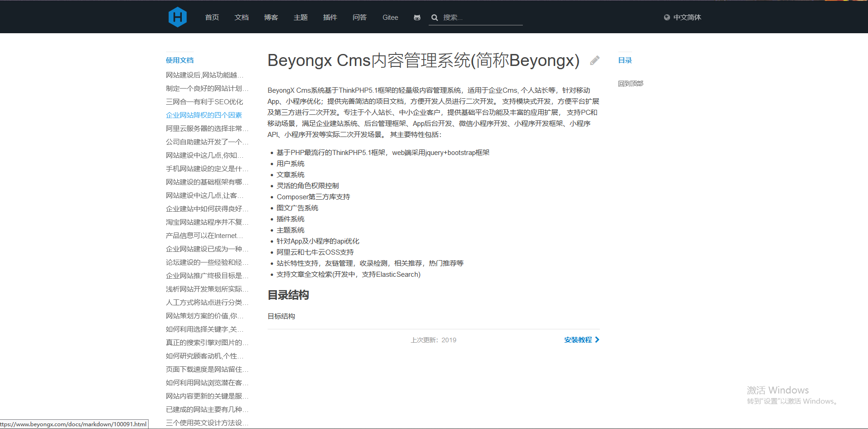Open sidebar article 已建成的网站主要有几种…
Screen dimensions: 868x429
pyautogui.click(x=207, y=409)
